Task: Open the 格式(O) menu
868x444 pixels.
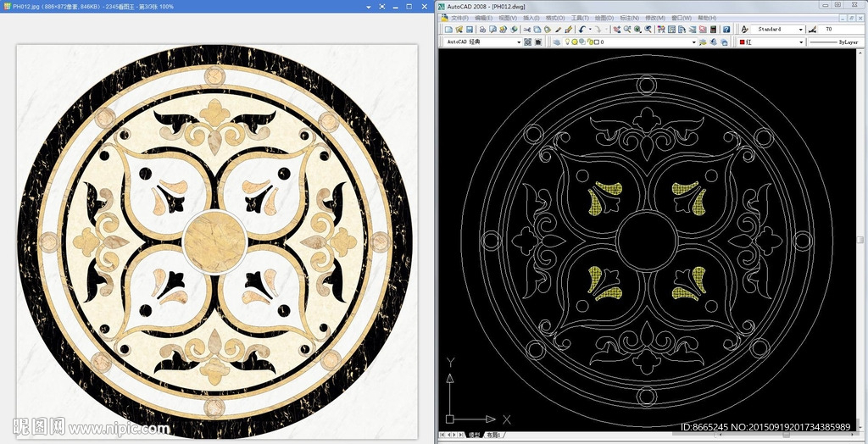Action: (x=555, y=18)
